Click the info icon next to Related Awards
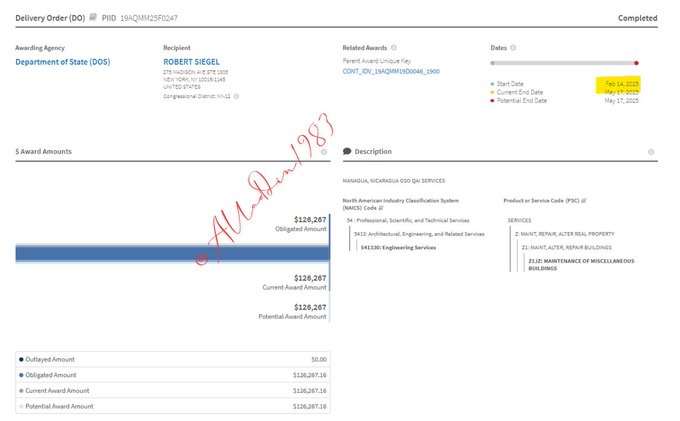Screen dimensions: 680x421 (x=394, y=47)
